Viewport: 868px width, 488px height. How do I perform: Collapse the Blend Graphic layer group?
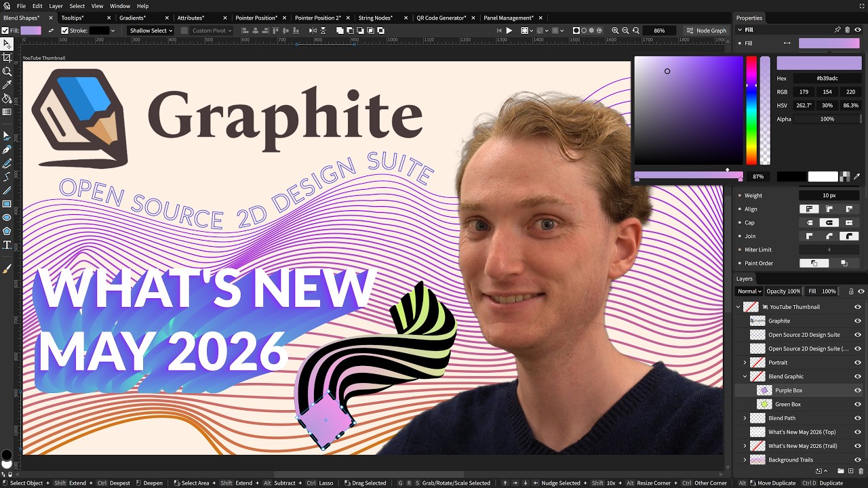tap(745, 376)
